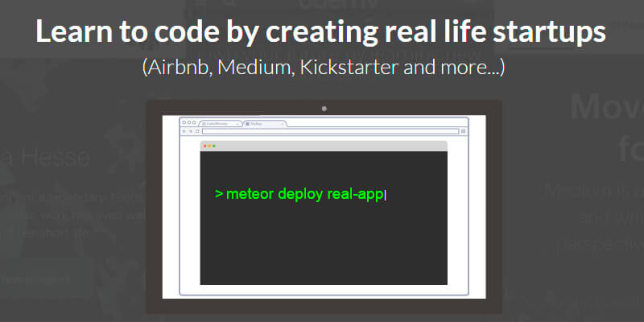Close the first browser tab with its x
Screen dimensions: 644x322
[x=239, y=124]
